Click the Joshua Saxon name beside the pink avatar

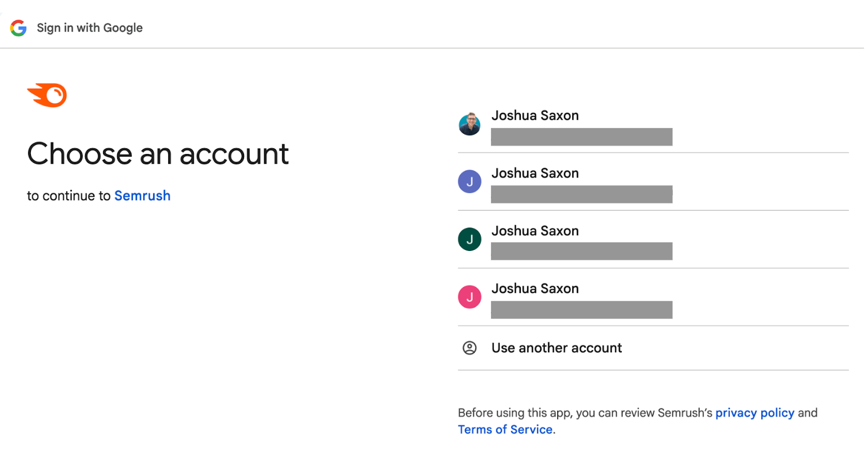[535, 289]
